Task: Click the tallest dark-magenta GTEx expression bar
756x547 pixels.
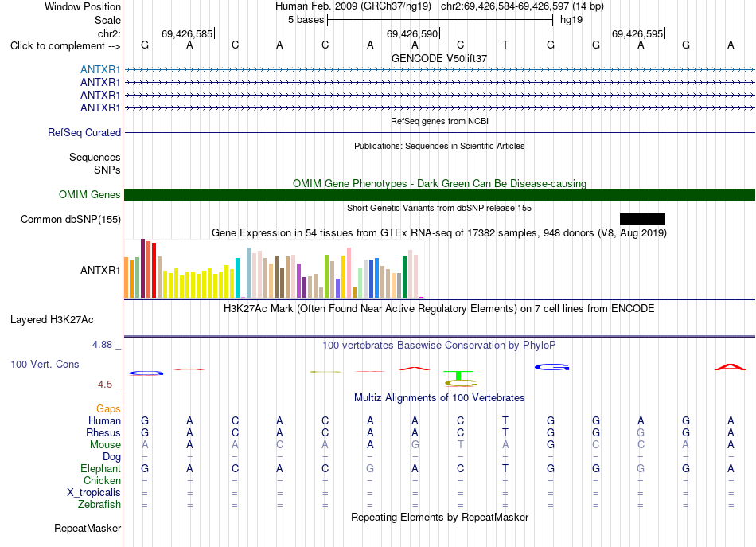Action: coord(142,268)
